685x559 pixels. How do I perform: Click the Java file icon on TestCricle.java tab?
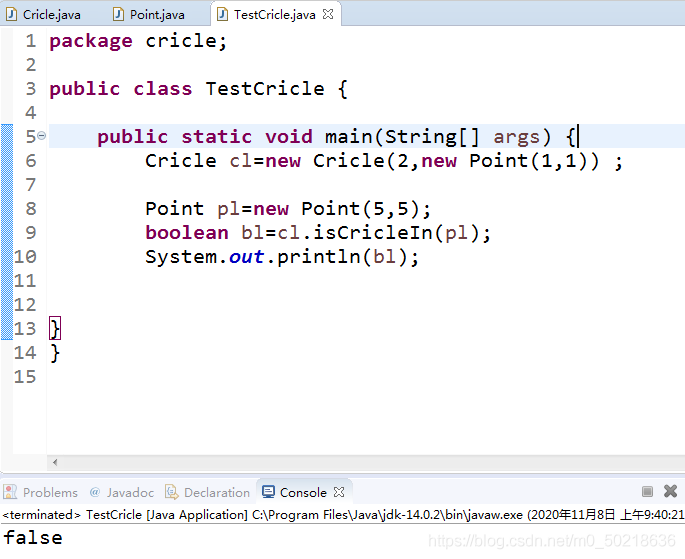click(222, 14)
